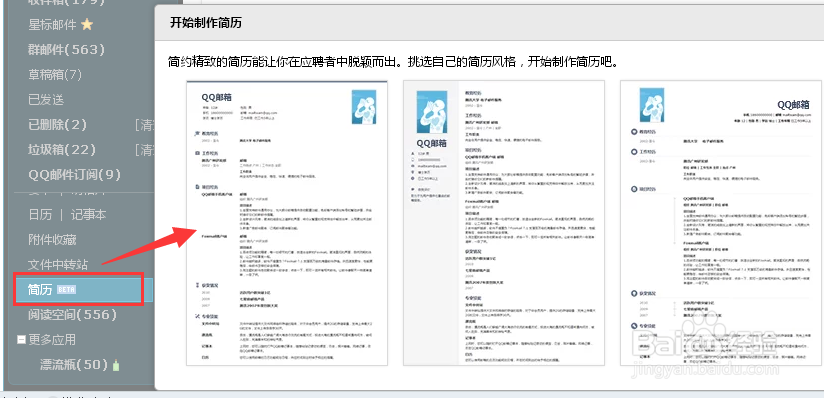Click the avatar photo in the middle template

coord(431,112)
